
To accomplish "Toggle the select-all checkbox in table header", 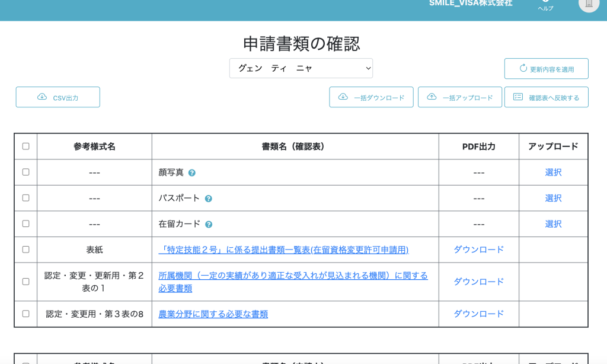I will tap(25, 146).
